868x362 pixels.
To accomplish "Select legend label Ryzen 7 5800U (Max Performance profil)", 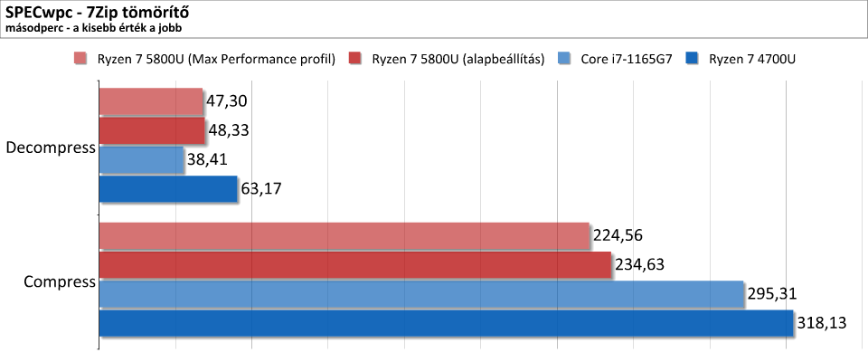I will (216, 60).
